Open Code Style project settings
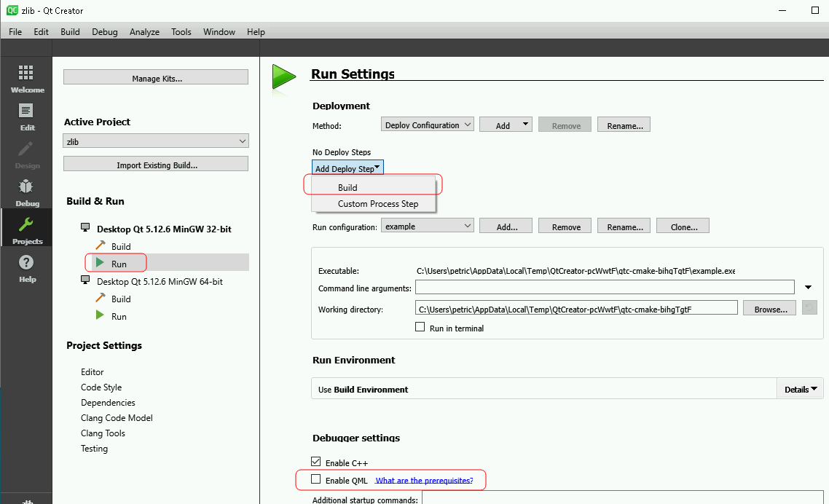The height and width of the screenshot is (504, 829). pyautogui.click(x=101, y=387)
